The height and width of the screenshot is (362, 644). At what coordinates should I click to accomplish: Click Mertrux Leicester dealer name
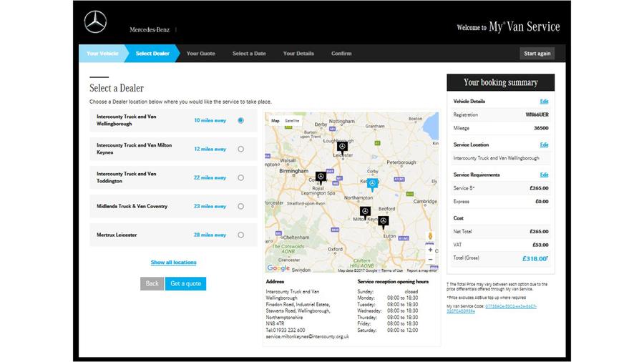[x=117, y=235]
